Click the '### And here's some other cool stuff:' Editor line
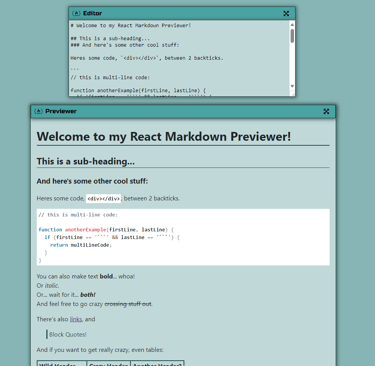375x366 pixels. click(125, 45)
